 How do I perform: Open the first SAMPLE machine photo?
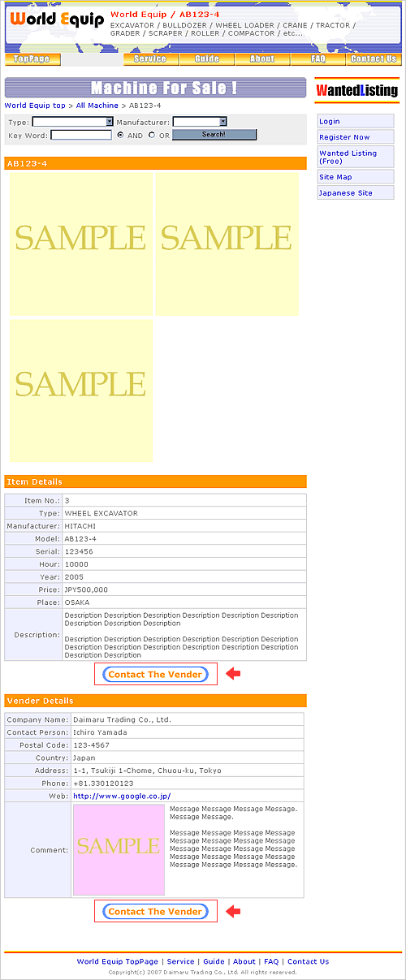81,244
